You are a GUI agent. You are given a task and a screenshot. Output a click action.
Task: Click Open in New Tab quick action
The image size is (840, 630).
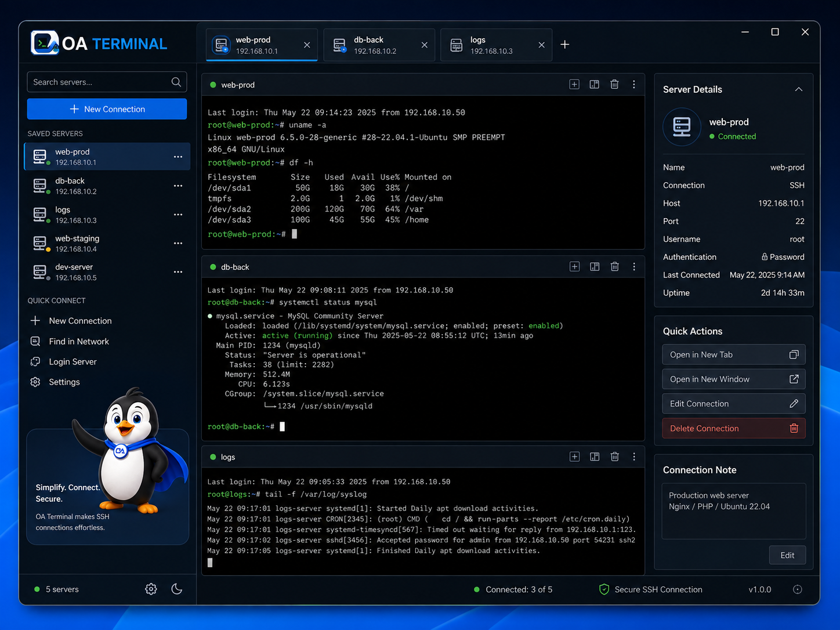[734, 354]
